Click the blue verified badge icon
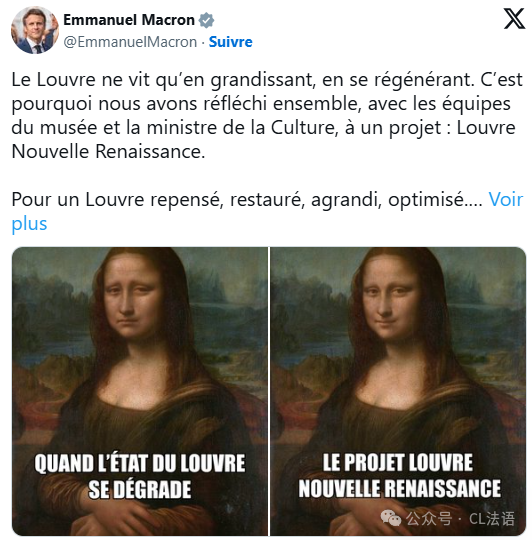Image resolution: width=532 pixels, height=540 pixels. 206,20
